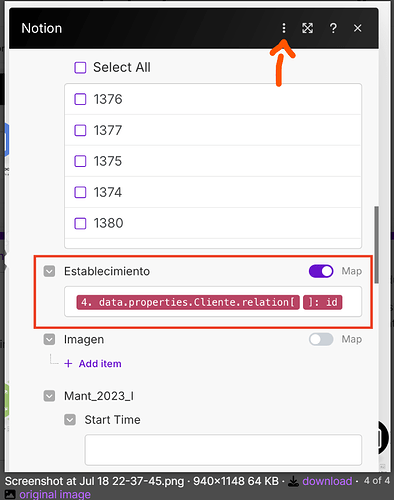
Task: Open the help question mark icon
Action: (x=333, y=28)
